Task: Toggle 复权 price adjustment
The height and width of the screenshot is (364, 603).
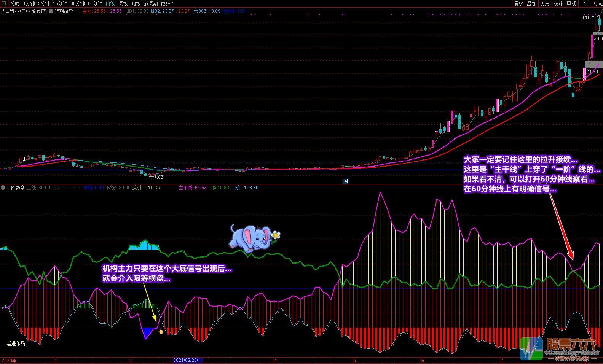Action: tap(518, 3)
